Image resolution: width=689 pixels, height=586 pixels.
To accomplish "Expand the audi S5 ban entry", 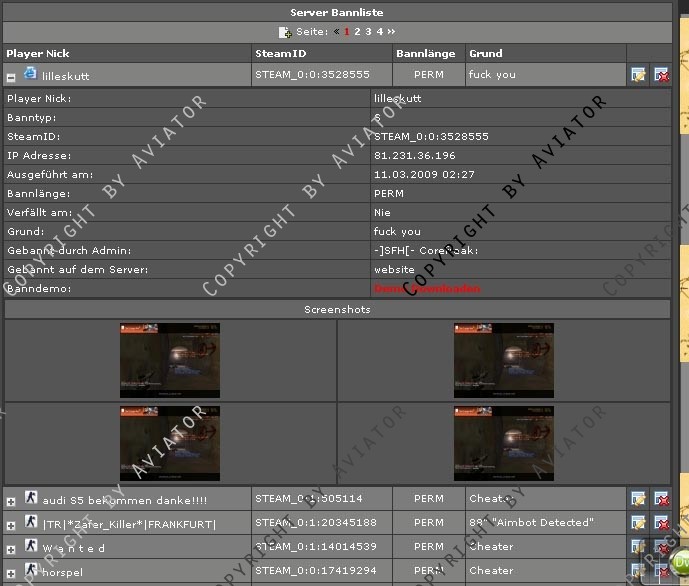I will pyautogui.click(x=11, y=500).
